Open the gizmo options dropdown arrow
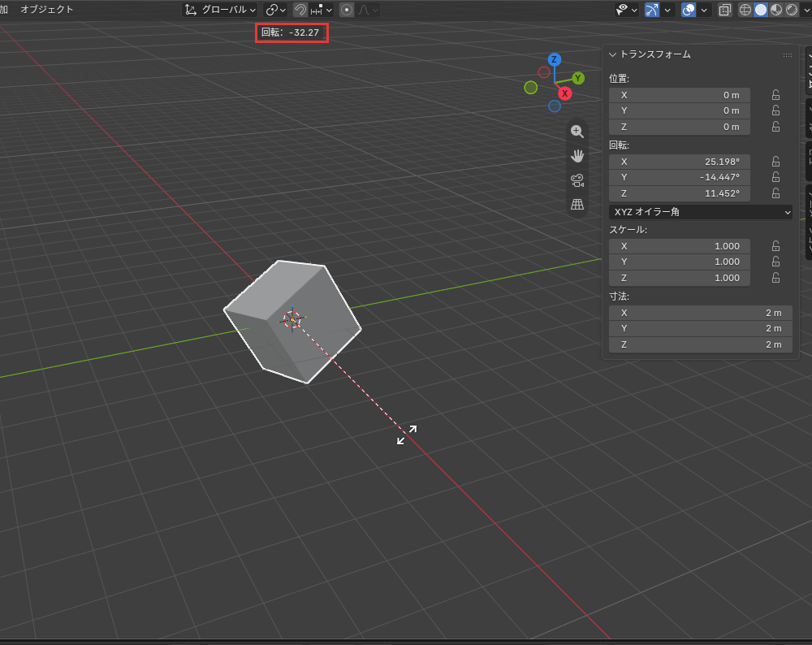812x645 pixels. click(667, 10)
